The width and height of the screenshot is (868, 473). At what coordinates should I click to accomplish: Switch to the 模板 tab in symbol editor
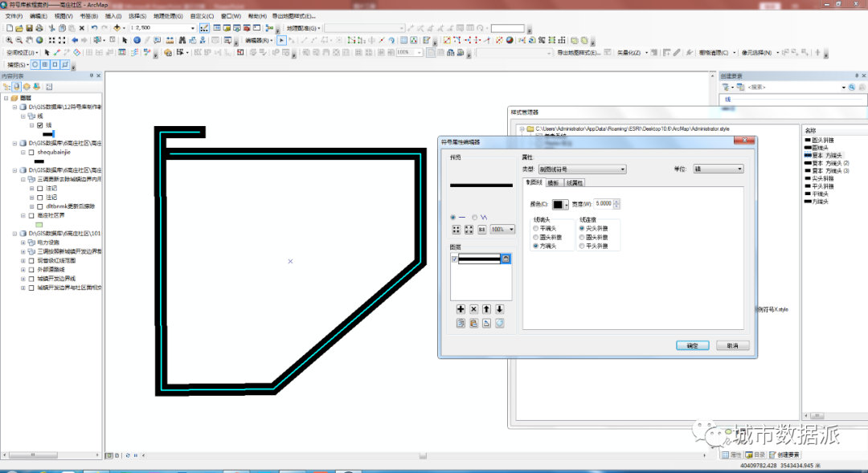click(553, 183)
